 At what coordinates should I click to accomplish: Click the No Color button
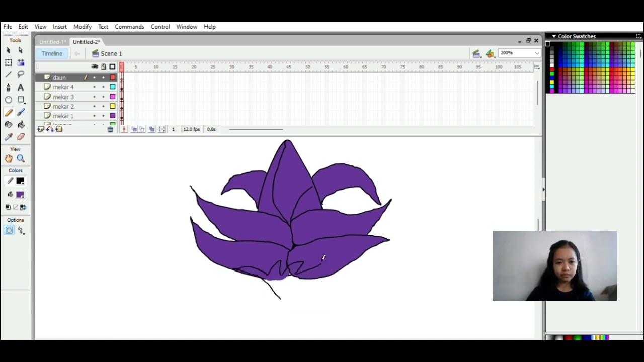click(16, 207)
